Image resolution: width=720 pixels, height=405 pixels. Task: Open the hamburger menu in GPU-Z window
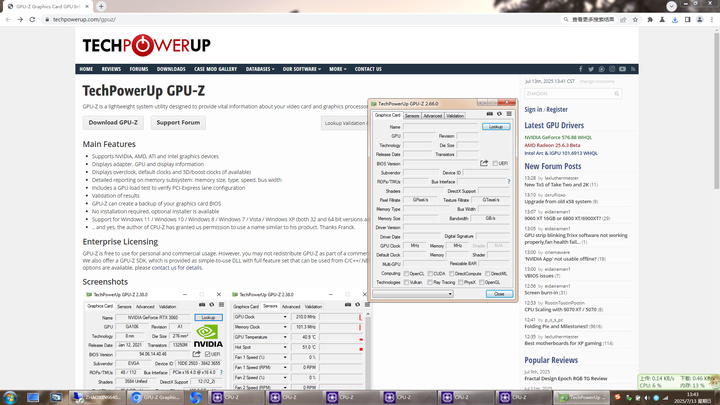pos(509,113)
